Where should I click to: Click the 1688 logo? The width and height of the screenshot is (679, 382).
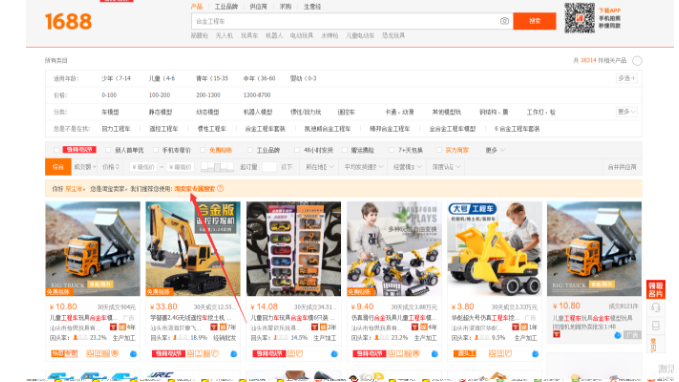(x=68, y=21)
